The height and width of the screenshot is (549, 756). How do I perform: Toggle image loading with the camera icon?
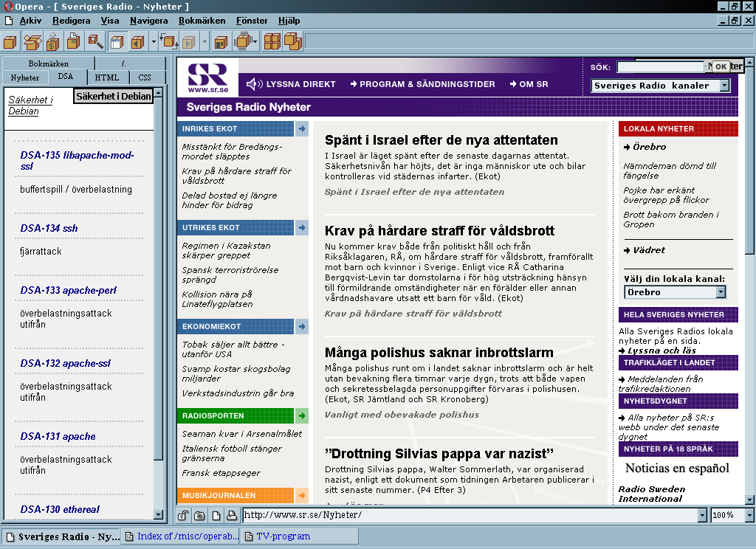[200, 515]
